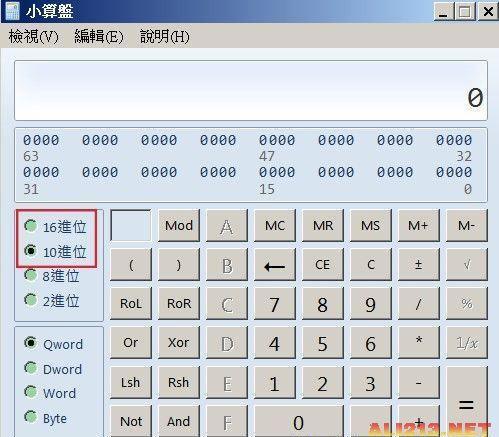Click the MC memory clear button
The width and height of the screenshot is (499, 437).
point(275,226)
